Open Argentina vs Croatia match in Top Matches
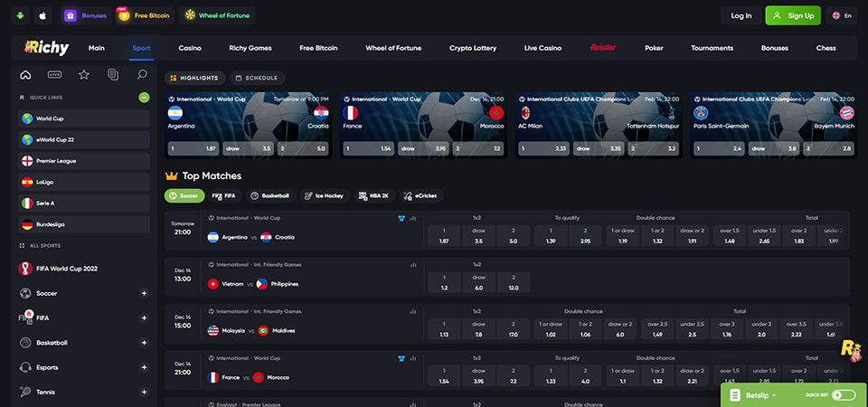This screenshot has width=868, height=407. tap(250, 237)
